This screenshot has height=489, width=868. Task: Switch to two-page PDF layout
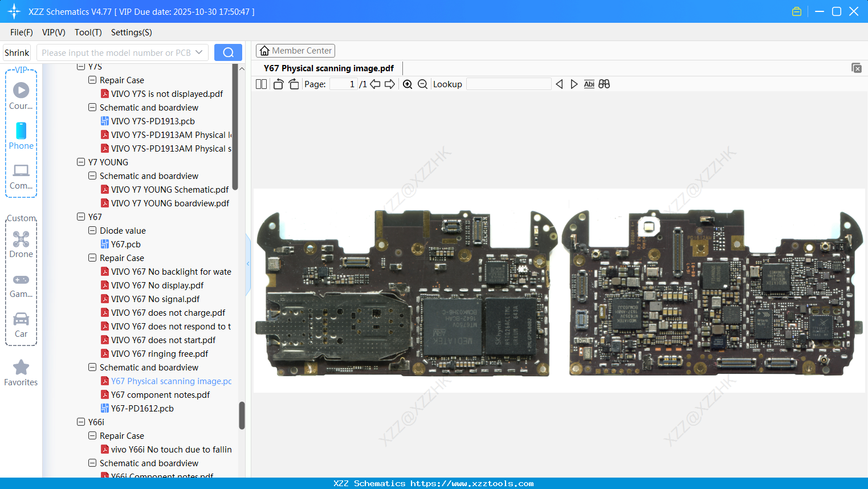point(261,84)
